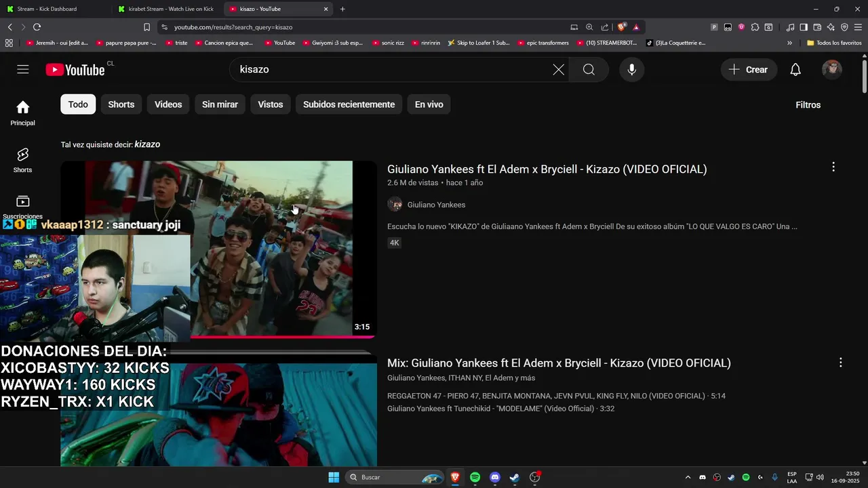Start voice search with the microphone icon
This screenshot has height=488, width=868.
(632, 69)
